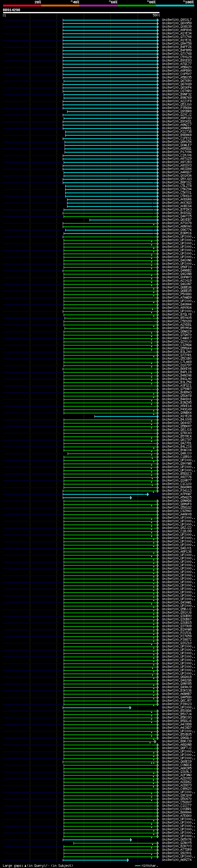Image resolution: width=197 pixels, height=868 pixels.
Task: Open hit UniRef100_B3RMI6
Action: 176,233
